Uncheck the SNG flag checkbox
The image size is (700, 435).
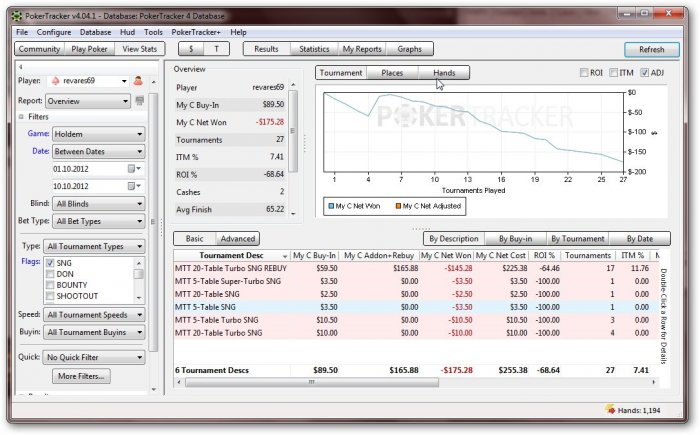click(x=50, y=263)
